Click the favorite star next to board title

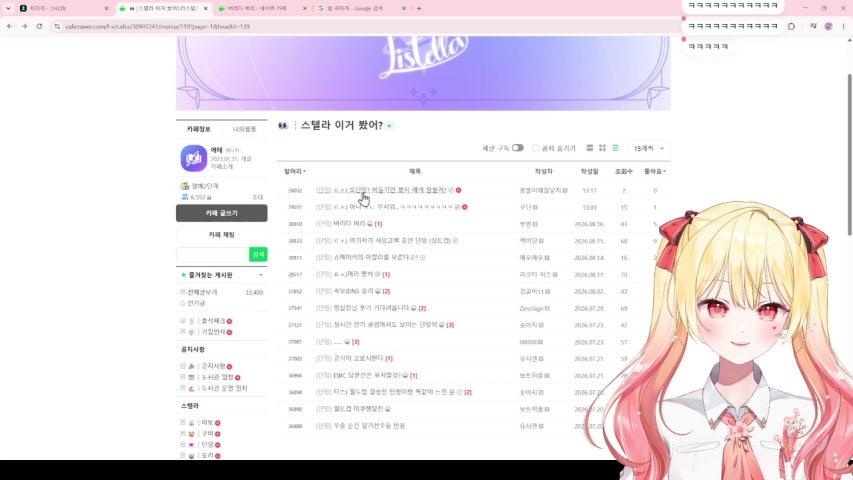(x=390, y=126)
